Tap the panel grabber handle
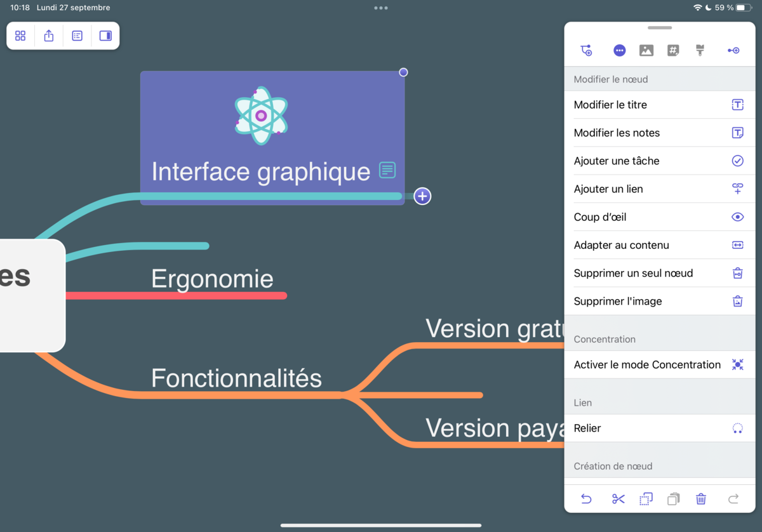 pyautogui.click(x=660, y=28)
